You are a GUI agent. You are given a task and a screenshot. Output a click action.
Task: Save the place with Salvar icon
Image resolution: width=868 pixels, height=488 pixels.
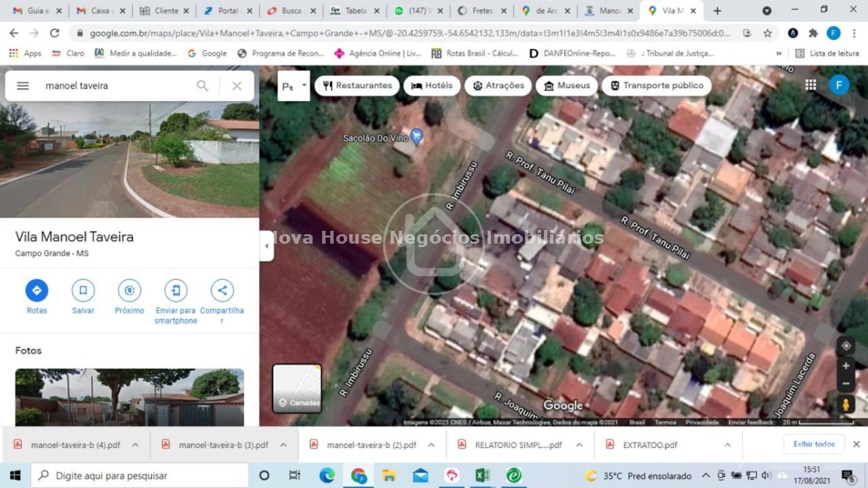[83, 290]
